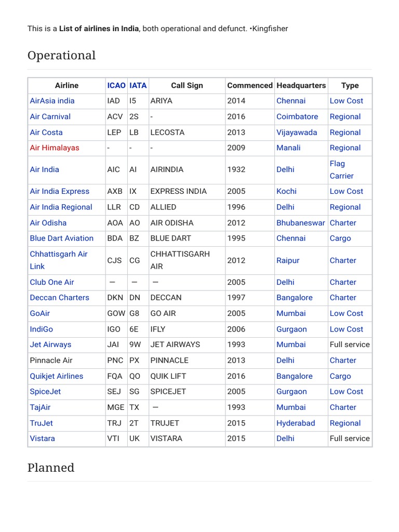Click the Chhattisgarh Air Link entry
The image size is (399, 532).
[58, 260]
